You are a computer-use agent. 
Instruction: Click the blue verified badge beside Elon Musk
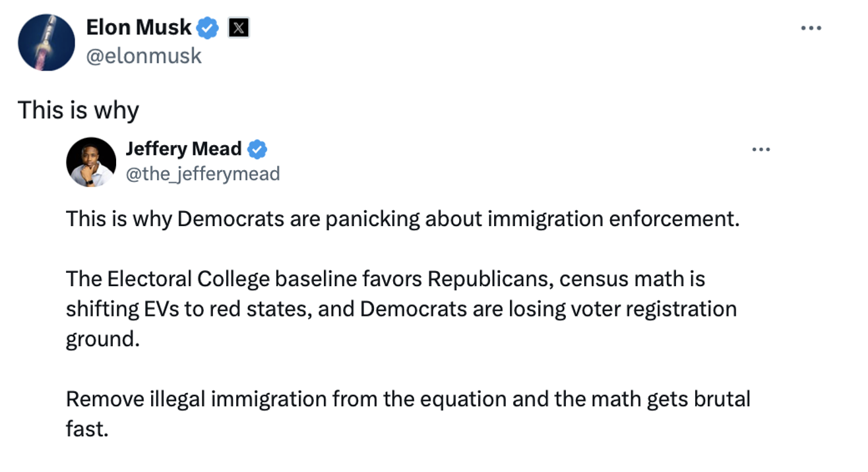(208, 28)
